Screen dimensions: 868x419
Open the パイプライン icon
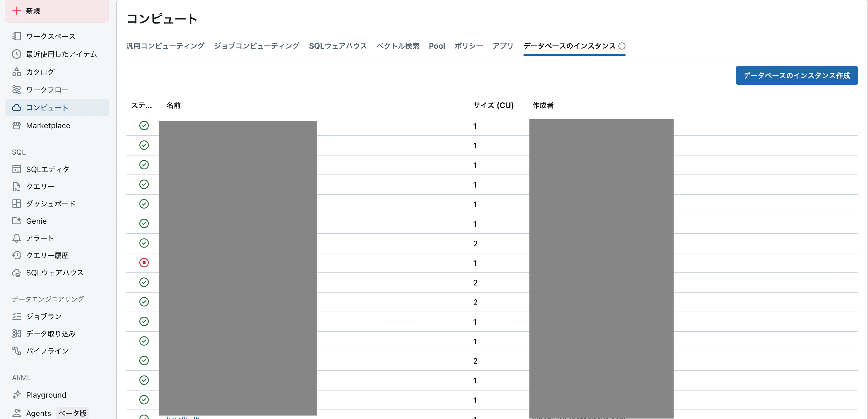pyautogui.click(x=17, y=350)
